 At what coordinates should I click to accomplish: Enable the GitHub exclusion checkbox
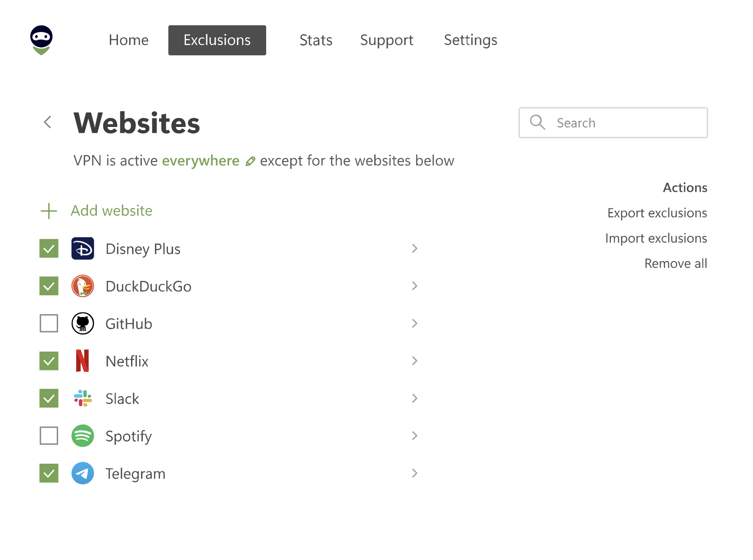49,323
